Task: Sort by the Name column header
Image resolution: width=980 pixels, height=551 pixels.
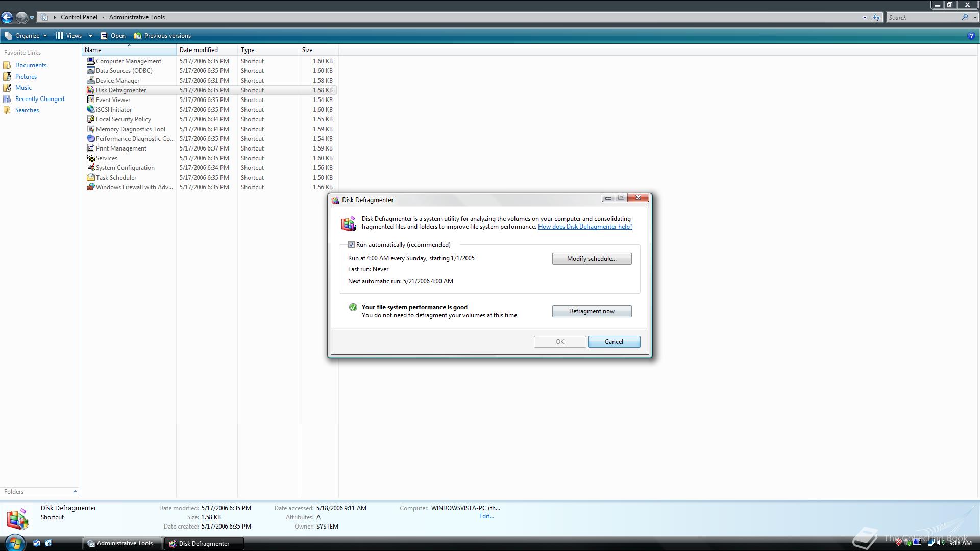Action: click(129, 50)
